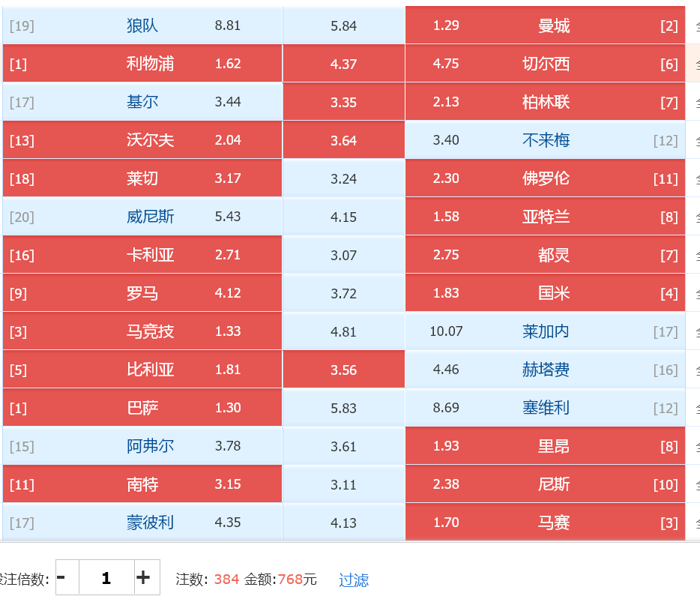Select 赫塔费 away win at 4.46
The image size is (700, 605).
click(x=545, y=370)
